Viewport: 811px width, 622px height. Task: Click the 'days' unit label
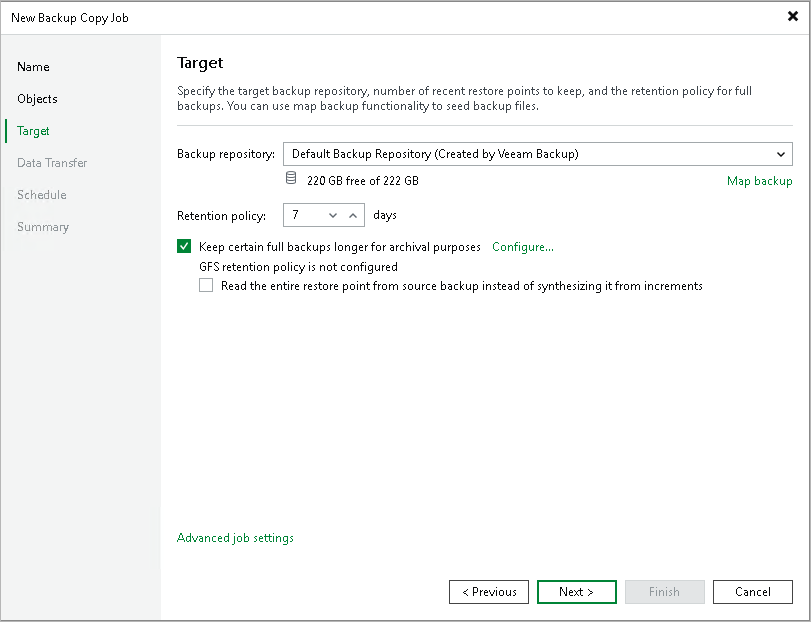pyautogui.click(x=385, y=215)
